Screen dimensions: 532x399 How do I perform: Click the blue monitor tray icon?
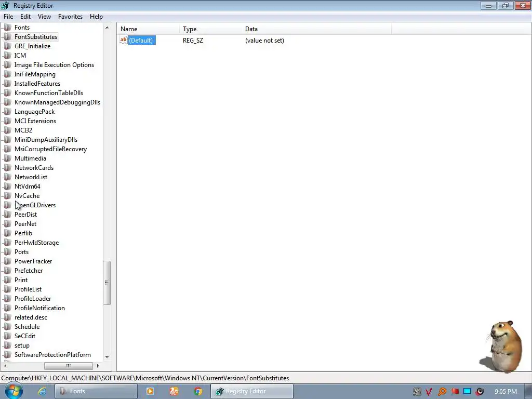tap(467, 391)
